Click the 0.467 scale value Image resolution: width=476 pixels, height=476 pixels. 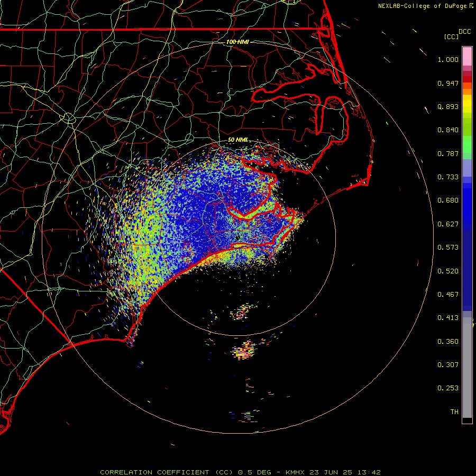(448, 295)
